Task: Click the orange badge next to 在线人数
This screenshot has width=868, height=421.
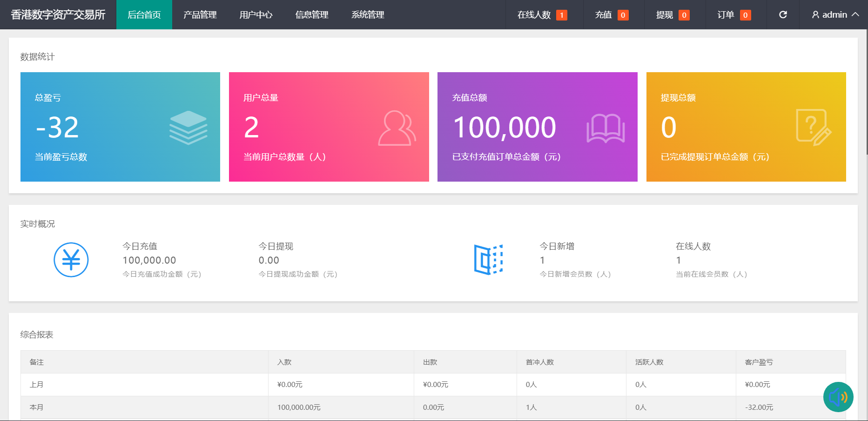Action: click(x=562, y=15)
